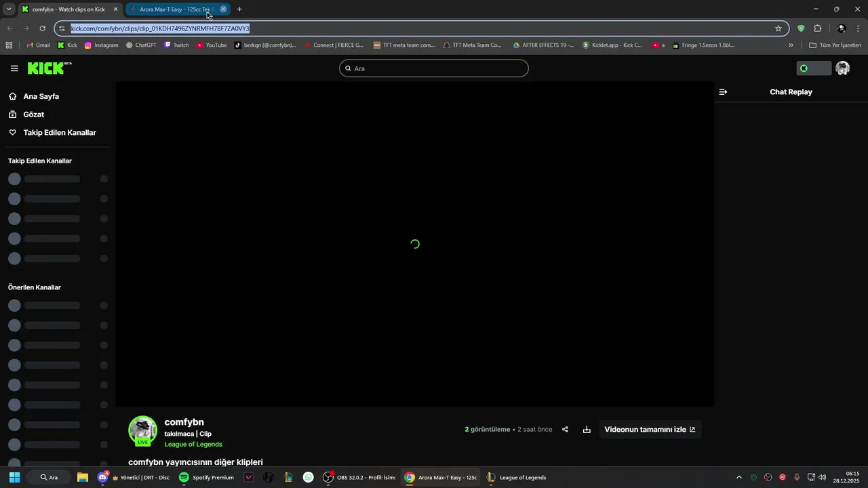This screenshot has height=488, width=868.
Task: Click Videonun tamamını izle button
Action: click(x=650, y=429)
